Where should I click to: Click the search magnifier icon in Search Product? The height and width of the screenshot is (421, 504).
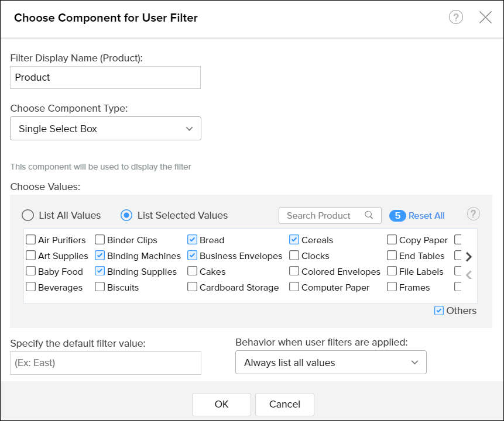click(369, 215)
